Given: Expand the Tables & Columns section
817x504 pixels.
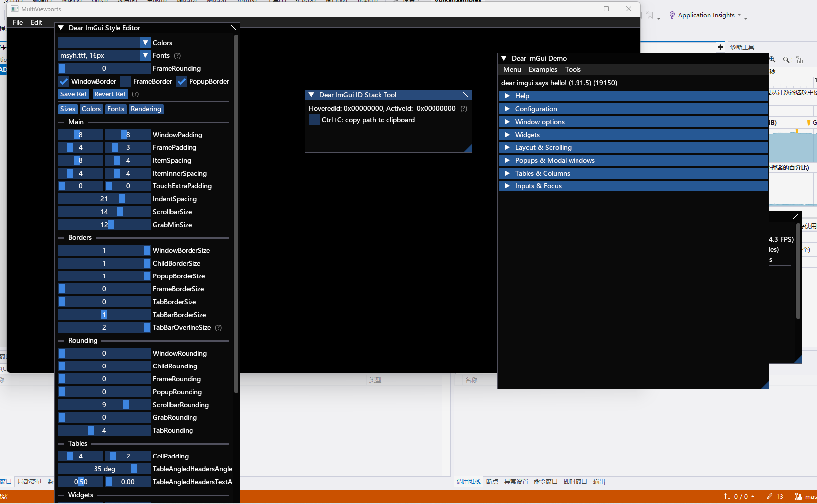Looking at the screenshot, I should tap(633, 173).
